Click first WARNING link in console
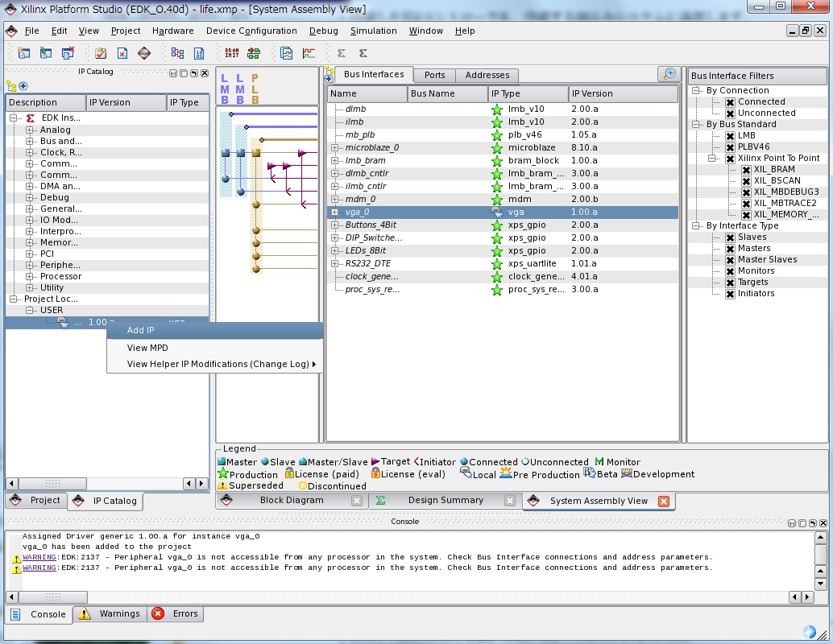This screenshot has width=833, height=644. pyautogui.click(x=39, y=557)
